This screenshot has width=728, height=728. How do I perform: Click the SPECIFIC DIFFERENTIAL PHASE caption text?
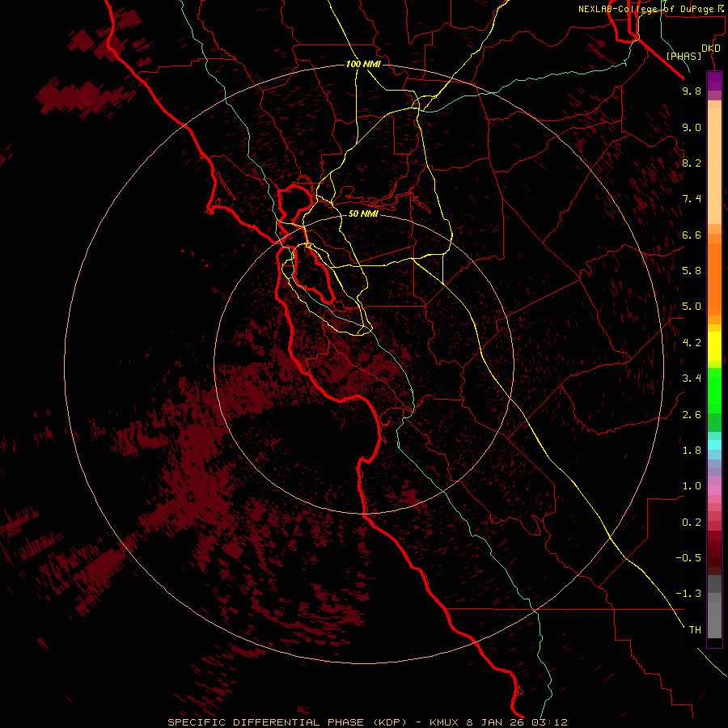pos(265,722)
